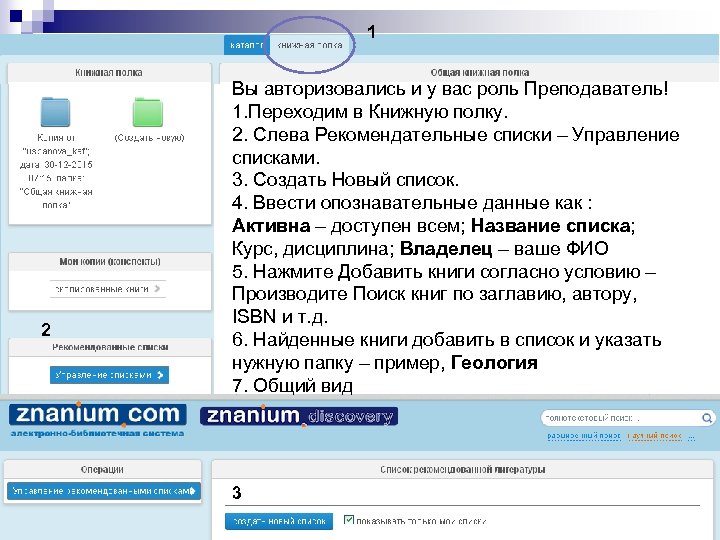Viewport: 720px width, 540px height.
Task: Click the 'Управление списками' button
Action: [x=109, y=375]
